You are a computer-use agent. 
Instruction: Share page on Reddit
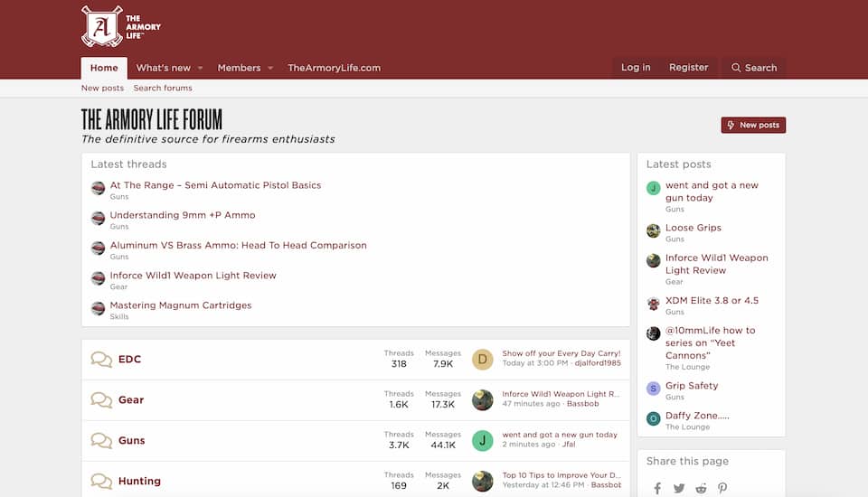pos(701,488)
